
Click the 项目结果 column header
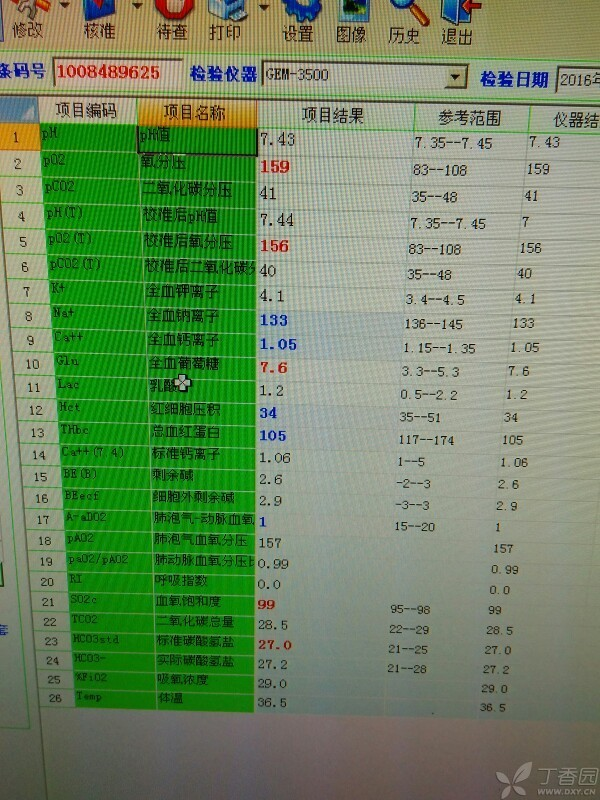coord(334,115)
